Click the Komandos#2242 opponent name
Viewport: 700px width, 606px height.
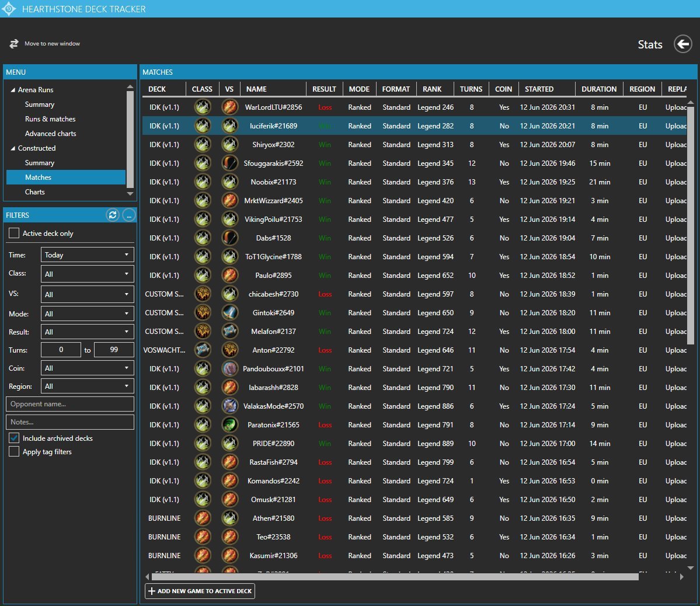pos(273,481)
